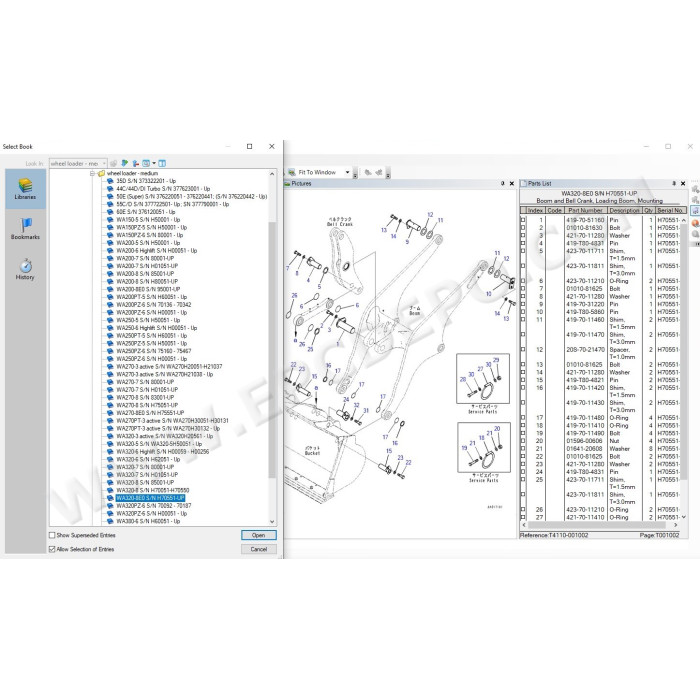The image size is (700, 700).
Task: Open the Libraries pane in Select Book
Action: point(25,189)
